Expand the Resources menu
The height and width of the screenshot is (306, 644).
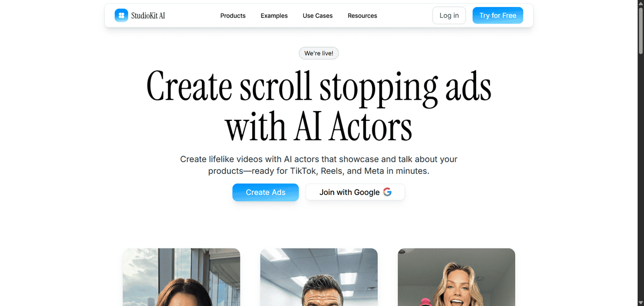click(x=362, y=16)
